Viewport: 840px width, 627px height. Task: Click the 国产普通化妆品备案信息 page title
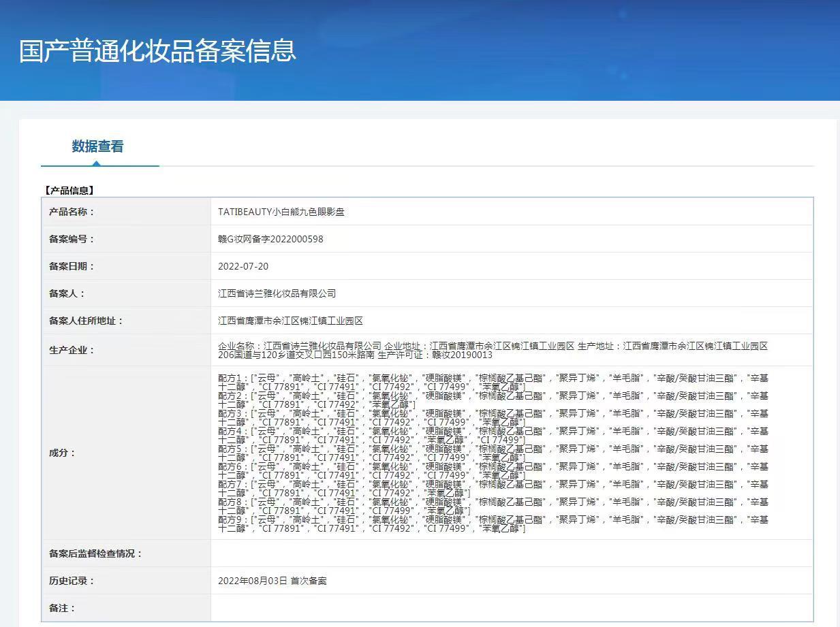coord(157,51)
